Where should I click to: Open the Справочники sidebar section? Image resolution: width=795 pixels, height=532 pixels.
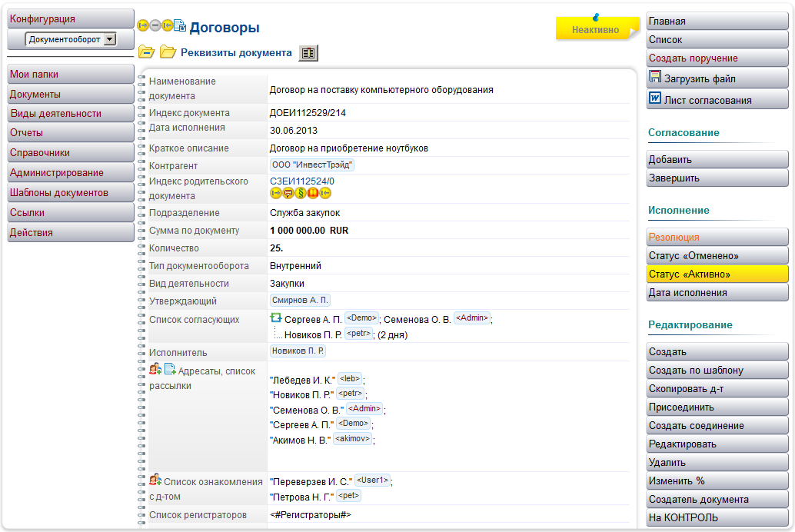pos(68,152)
